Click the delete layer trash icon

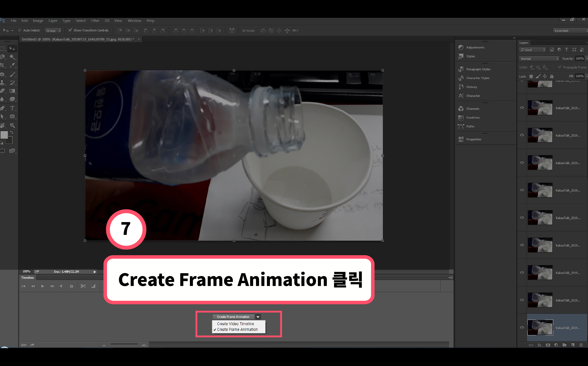point(581,345)
